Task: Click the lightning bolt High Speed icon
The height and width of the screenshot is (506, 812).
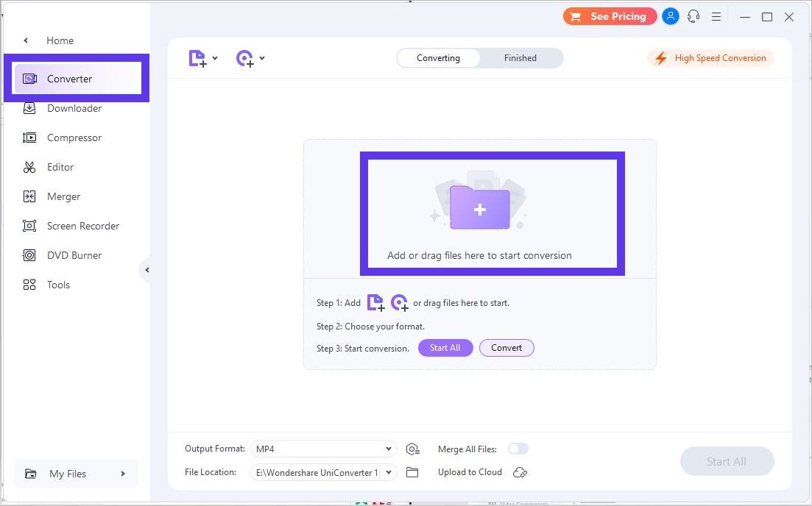Action: (x=661, y=58)
